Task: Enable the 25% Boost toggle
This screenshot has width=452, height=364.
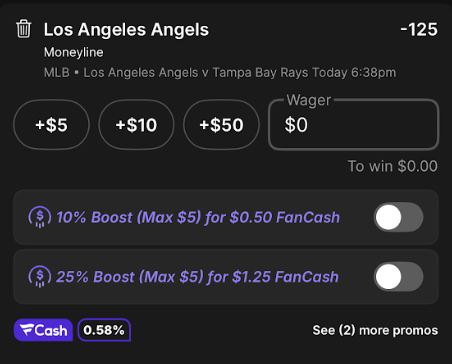Action: point(398,277)
